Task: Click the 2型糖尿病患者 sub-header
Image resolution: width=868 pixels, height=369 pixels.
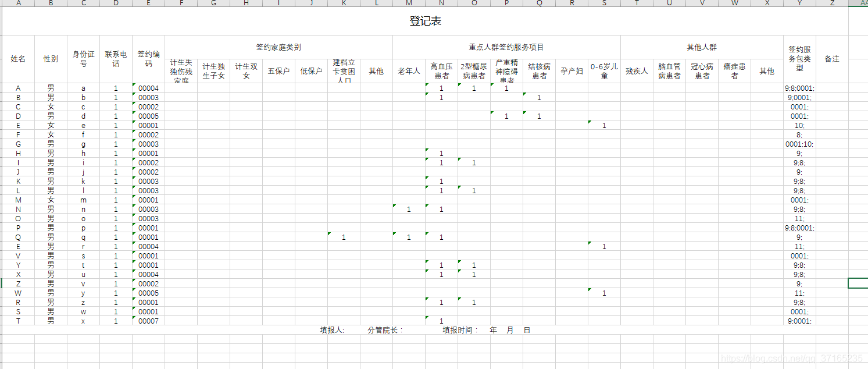Action: [474, 71]
